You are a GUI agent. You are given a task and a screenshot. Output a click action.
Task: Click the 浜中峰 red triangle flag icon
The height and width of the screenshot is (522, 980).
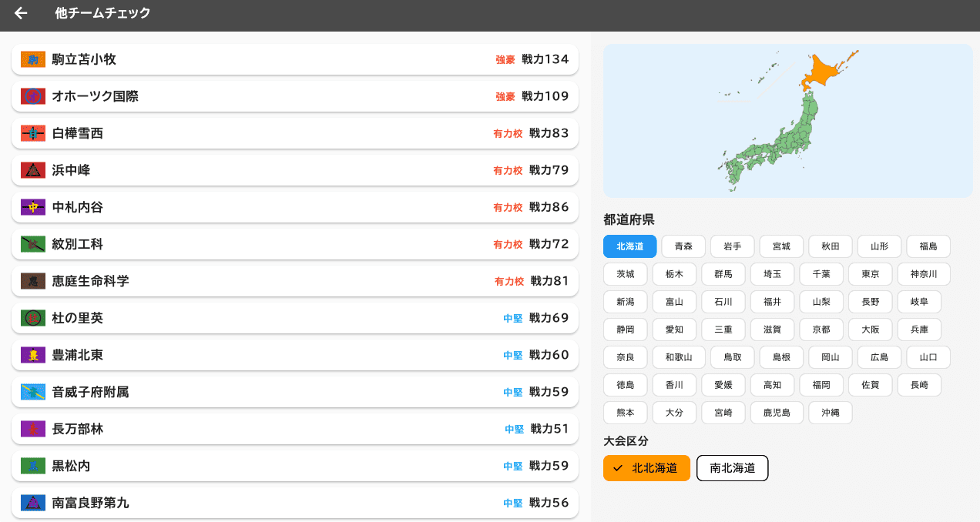click(33, 170)
